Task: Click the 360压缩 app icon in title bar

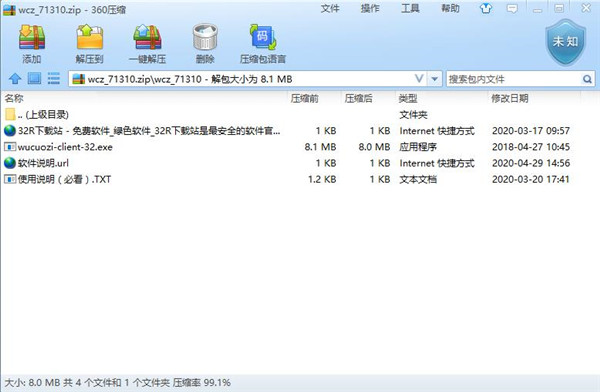Action: [9, 10]
